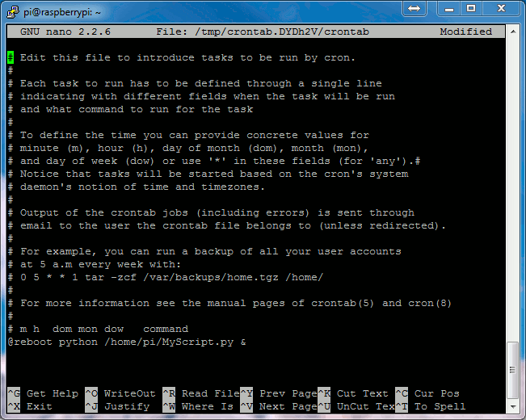526x420 pixels.
Task: Place cursor on @reboot python line
Action: 127,342
